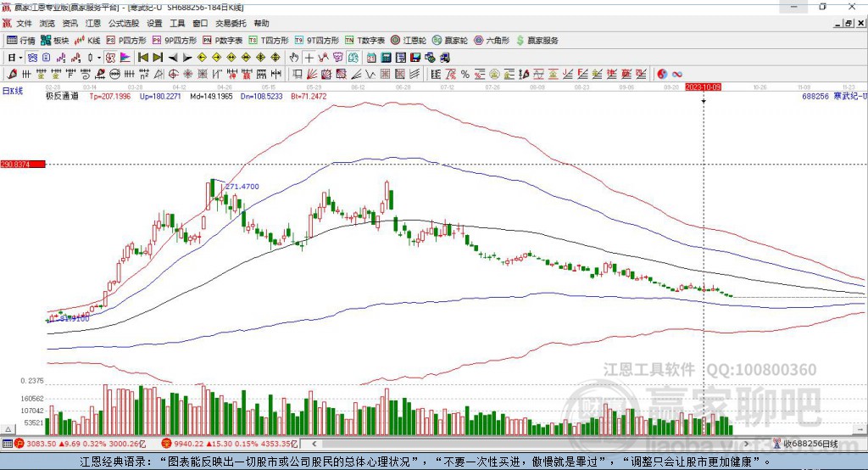Open the 赢家轮 wheel tool
Viewport: 868px width, 470px height.
[450, 41]
